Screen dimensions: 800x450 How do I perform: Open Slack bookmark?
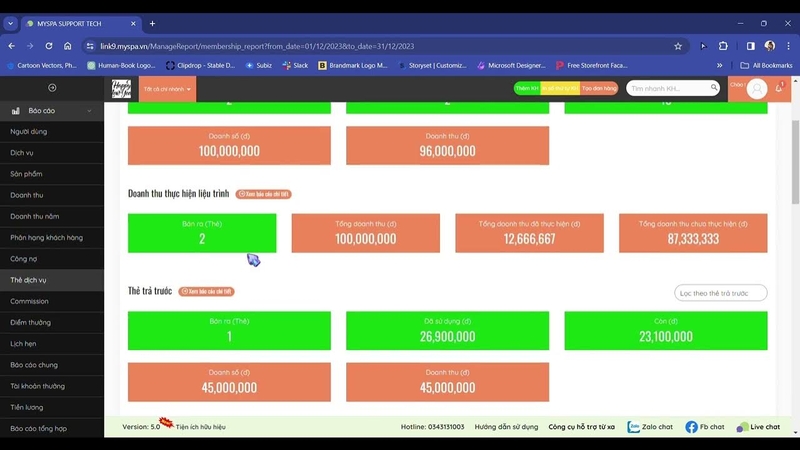(x=295, y=65)
